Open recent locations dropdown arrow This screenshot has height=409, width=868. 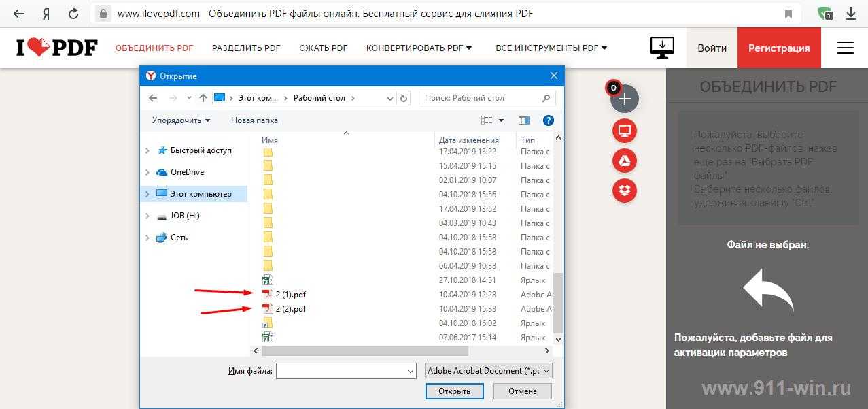[189, 98]
